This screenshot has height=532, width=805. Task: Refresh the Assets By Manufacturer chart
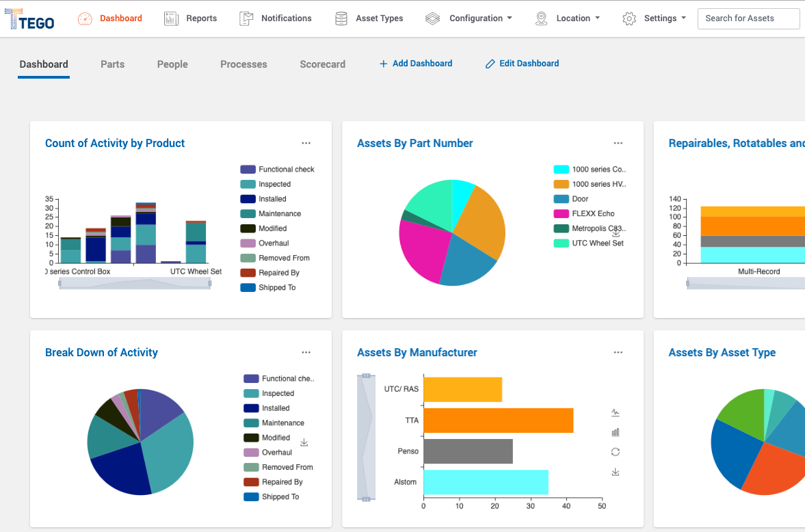point(615,452)
